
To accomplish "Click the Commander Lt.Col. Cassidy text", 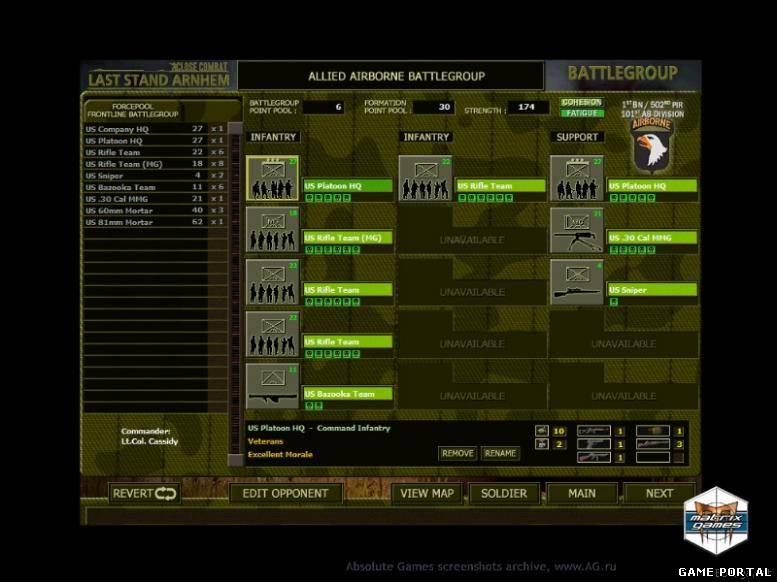I will click(x=149, y=436).
